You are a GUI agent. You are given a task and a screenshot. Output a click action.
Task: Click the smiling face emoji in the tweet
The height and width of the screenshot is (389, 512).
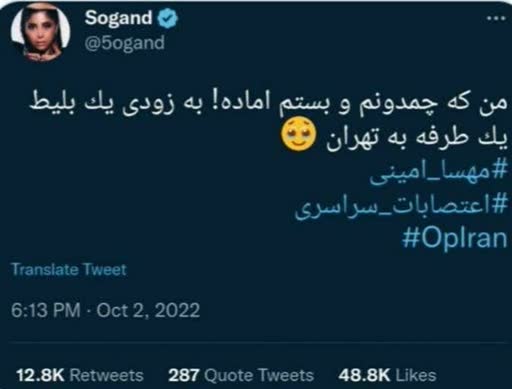(298, 137)
